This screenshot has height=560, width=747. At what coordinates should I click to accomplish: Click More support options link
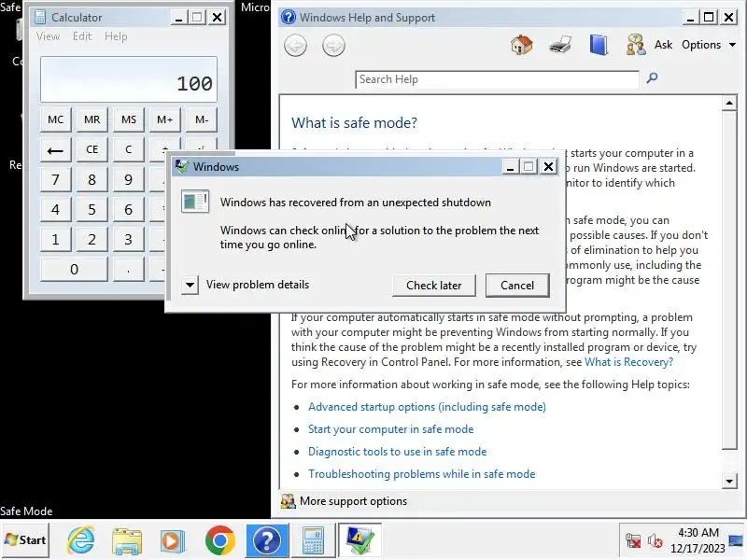[x=354, y=501]
